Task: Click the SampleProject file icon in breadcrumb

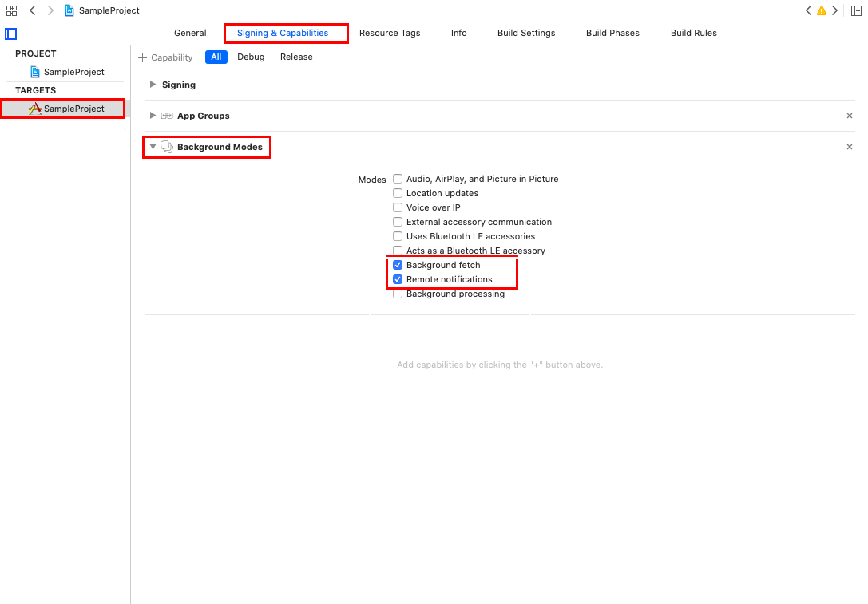Action: point(69,10)
